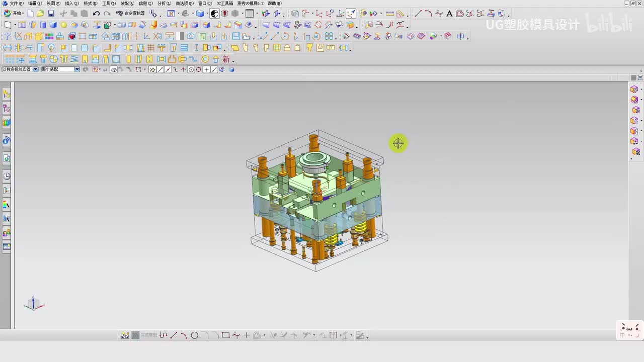The image size is (644, 362).
Task: Toggle the snap existing point plus icon
Action: (206, 69)
